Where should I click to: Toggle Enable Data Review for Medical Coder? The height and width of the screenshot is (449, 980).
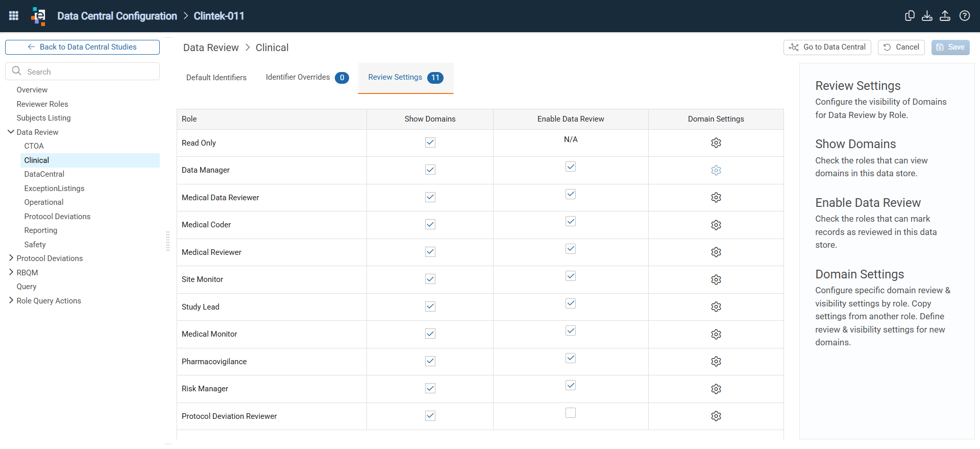571,221
